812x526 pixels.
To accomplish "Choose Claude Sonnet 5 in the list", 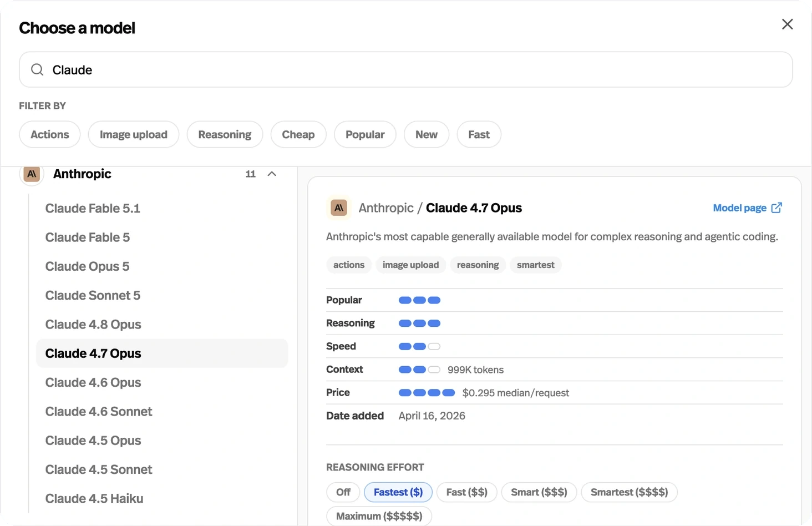I will (162, 296).
